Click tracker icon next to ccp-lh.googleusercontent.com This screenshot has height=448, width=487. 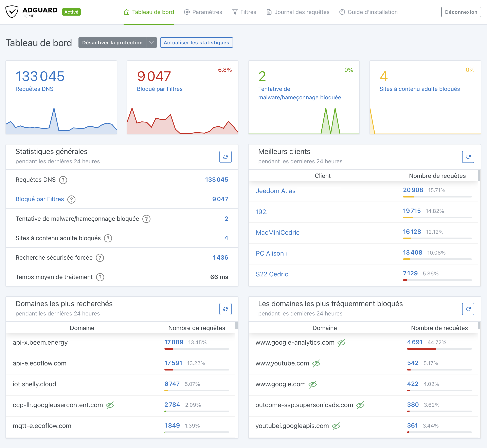110,405
